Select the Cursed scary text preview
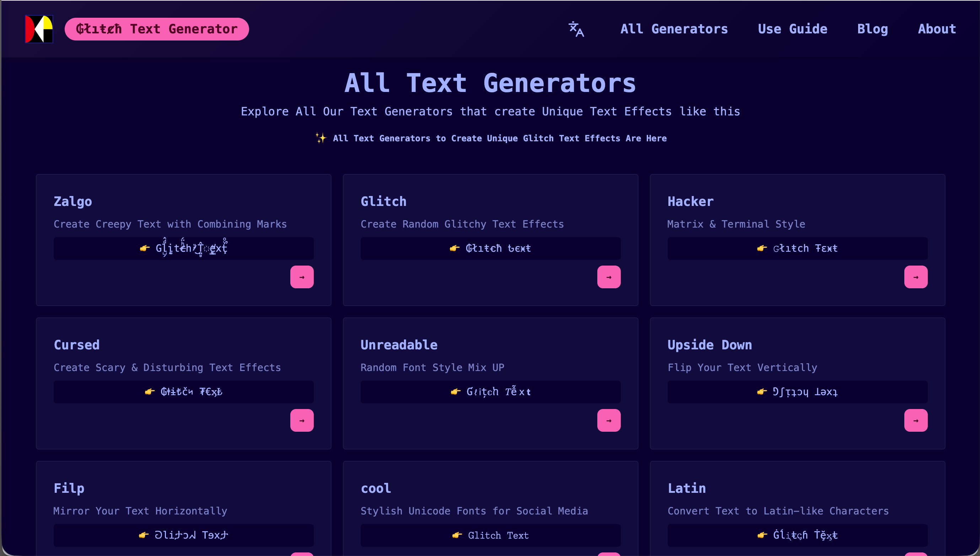 pos(183,392)
